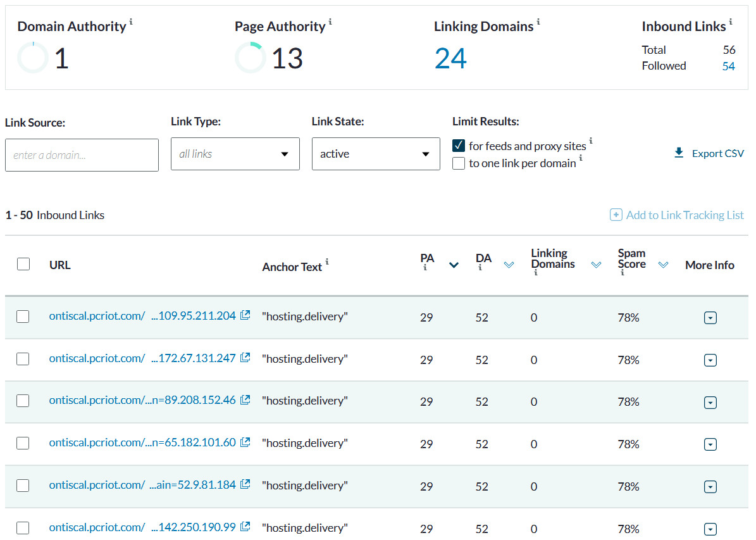Show info icon under DA column header
Image resolution: width=756 pixels, height=540 pixels.
point(480,268)
